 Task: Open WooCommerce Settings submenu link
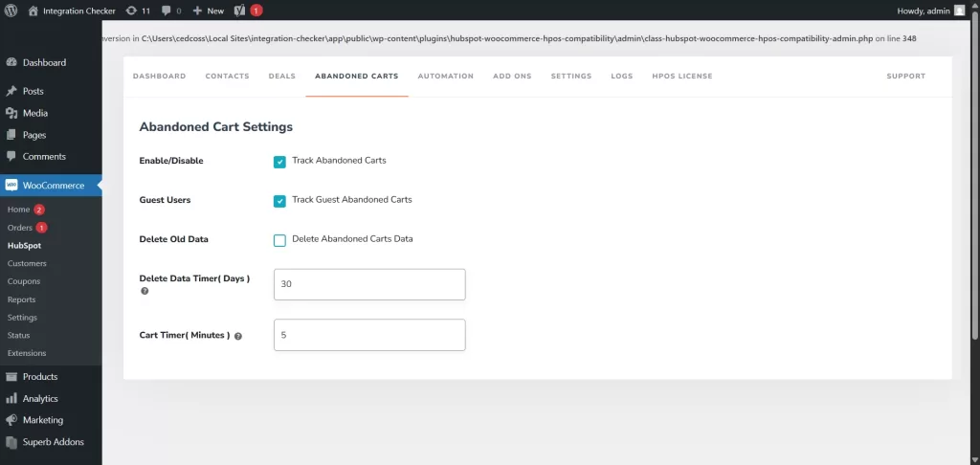pos(23,318)
